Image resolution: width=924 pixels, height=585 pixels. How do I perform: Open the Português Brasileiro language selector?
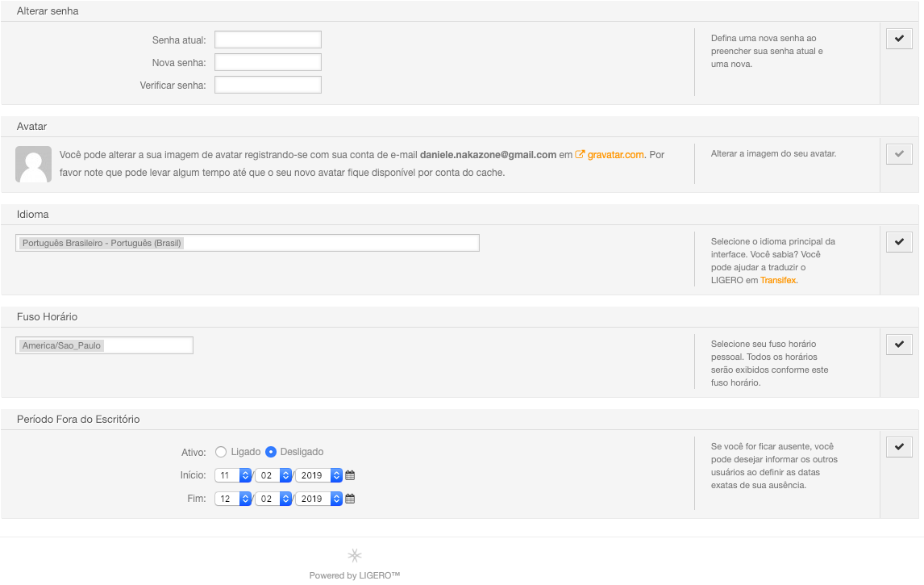[248, 243]
